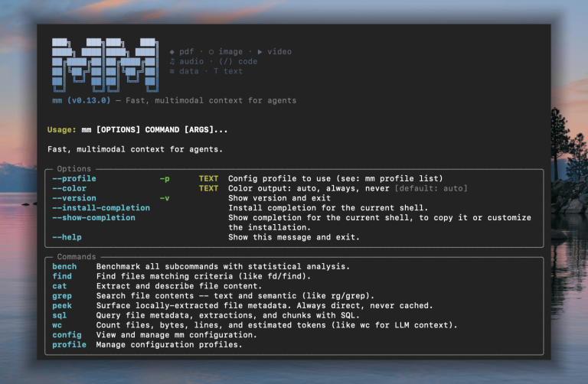Click the '--profile' option
588x384 pixels.
tap(74, 178)
